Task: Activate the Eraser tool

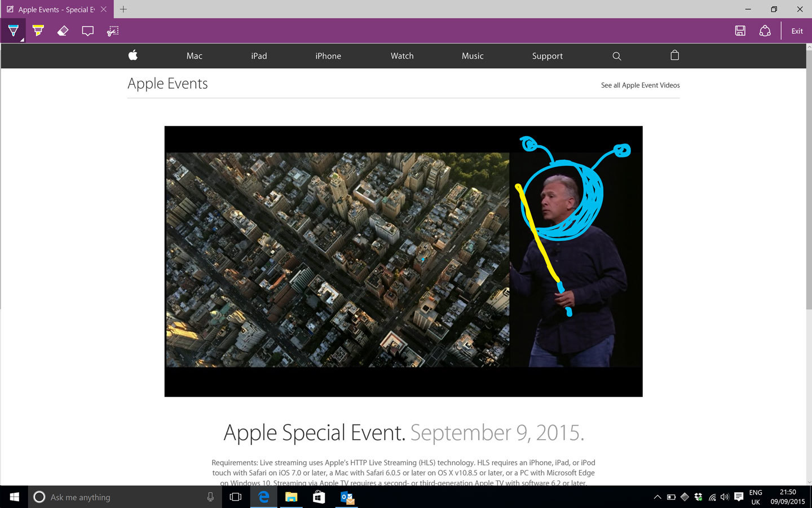Action: [63, 31]
